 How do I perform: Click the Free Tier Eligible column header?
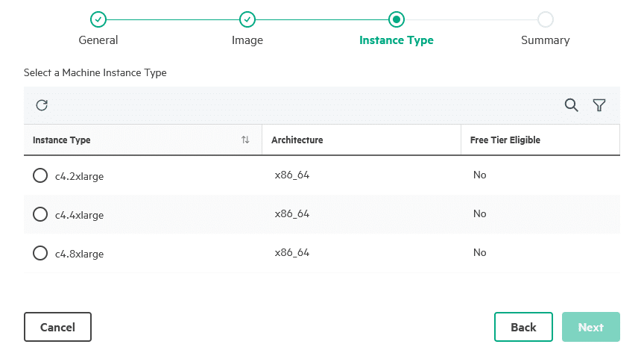[x=505, y=140]
